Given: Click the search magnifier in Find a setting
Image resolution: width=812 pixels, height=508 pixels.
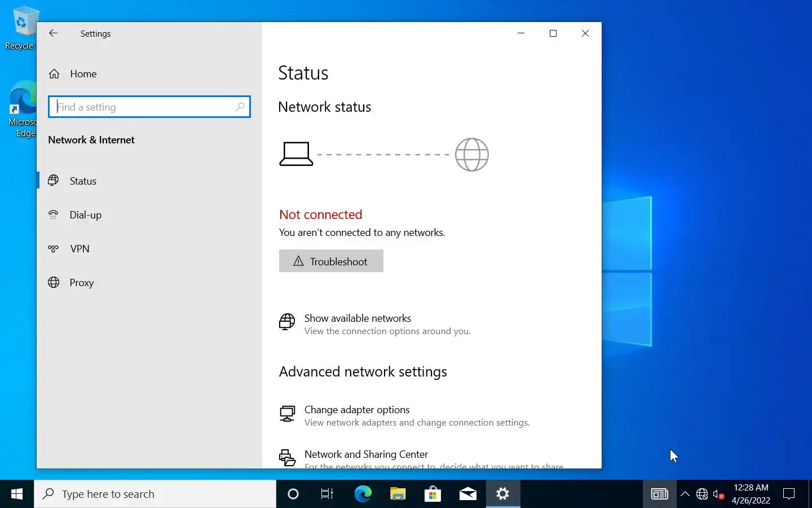Looking at the screenshot, I should coord(240,107).
